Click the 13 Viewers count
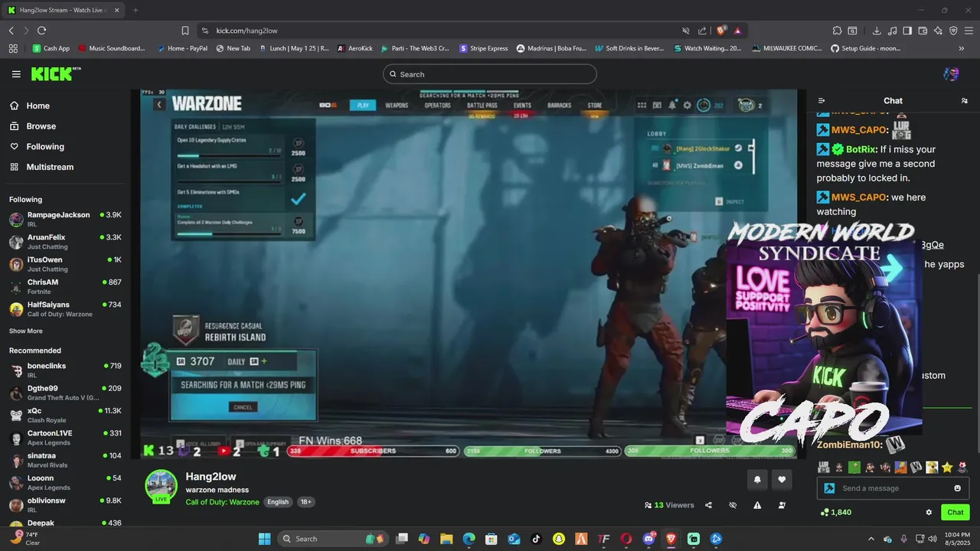Image resolution: width=980 pixels, height=551 pixels. point(669,505)
